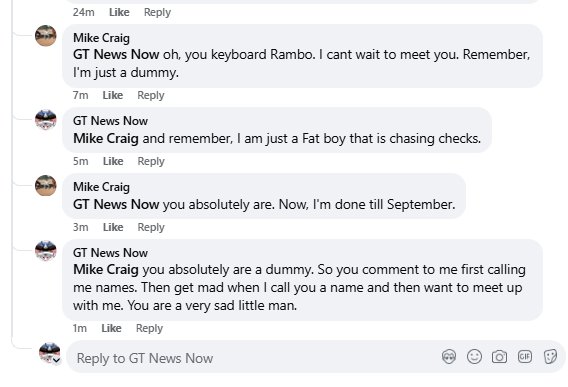Viewport: 568px width, 387px height.
Task: Attach a photo using the camera icon
Action: pos(499,357)
